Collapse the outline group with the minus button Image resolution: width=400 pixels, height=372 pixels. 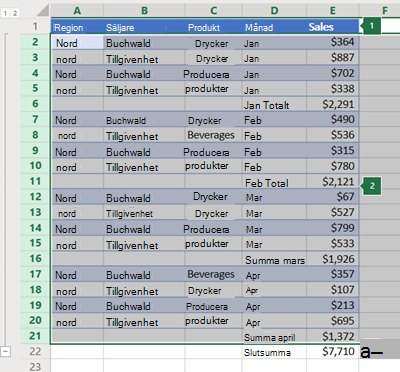(x=5, y=351)
